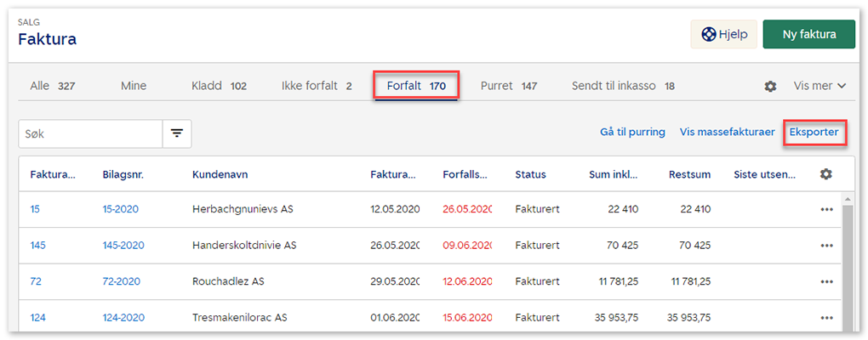868x340 pixels.
Task: Show the Kladd invoices tab
Action: pyautogui.click(x=219, y=86)
